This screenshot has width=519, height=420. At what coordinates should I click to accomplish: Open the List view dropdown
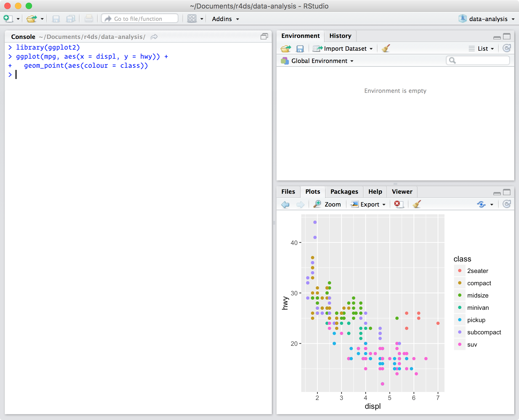pyautogui.click(x=481, y=49)
